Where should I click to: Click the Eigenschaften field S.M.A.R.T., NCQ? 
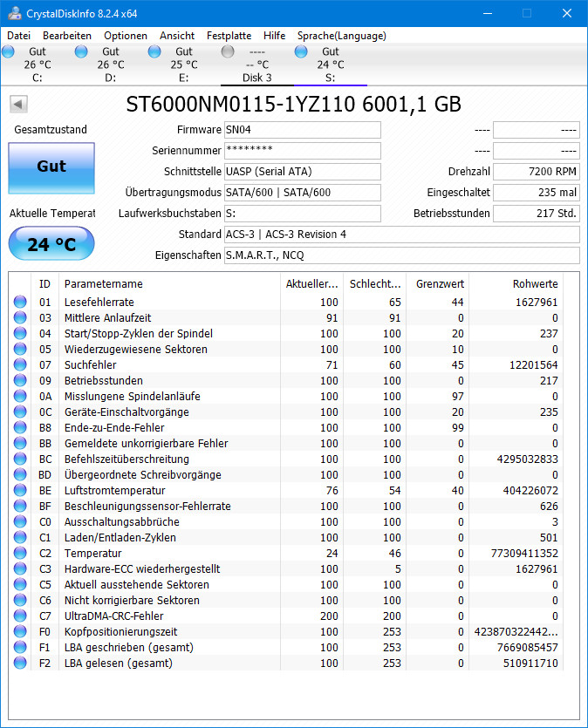(402, 255)
